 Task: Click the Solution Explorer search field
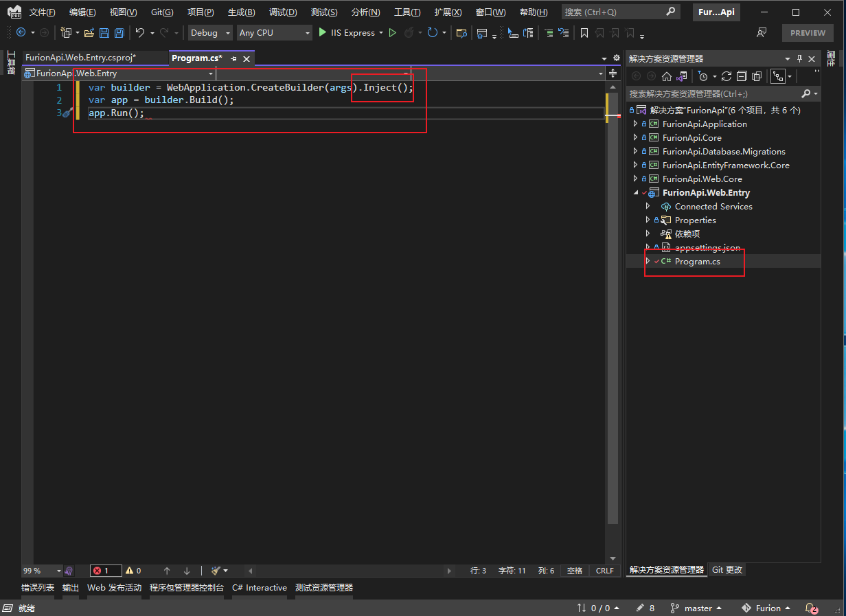[714, 93]
